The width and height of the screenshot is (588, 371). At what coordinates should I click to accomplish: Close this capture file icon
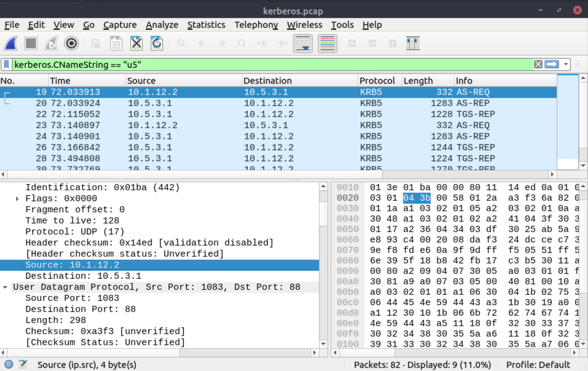136,43
